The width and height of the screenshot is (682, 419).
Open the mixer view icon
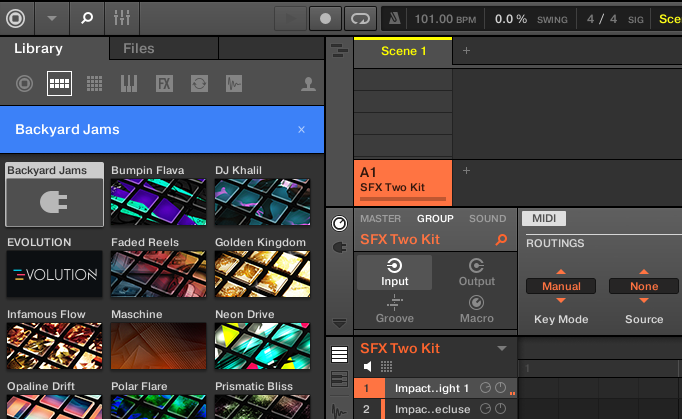tap(122, 18)
